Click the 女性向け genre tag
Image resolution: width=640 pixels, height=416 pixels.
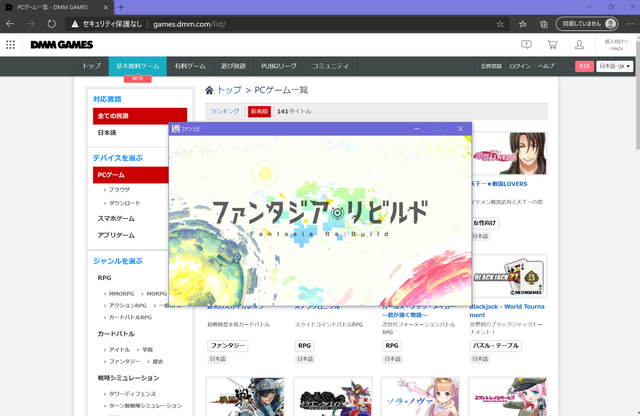tap(484, 223)
